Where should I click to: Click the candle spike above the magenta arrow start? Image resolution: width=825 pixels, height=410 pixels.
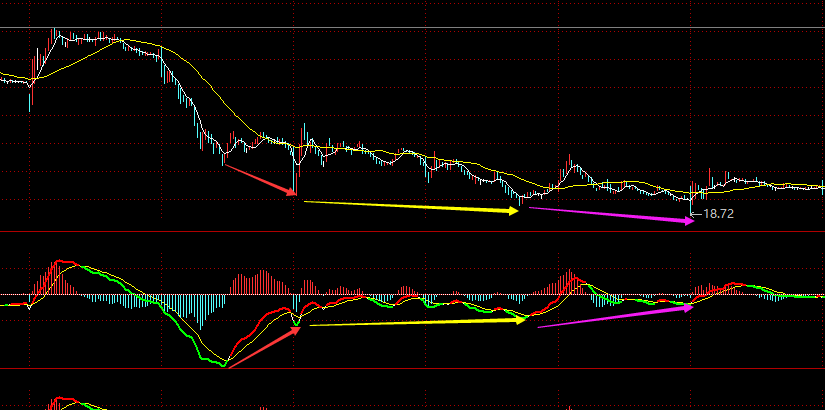click(569, 162)
